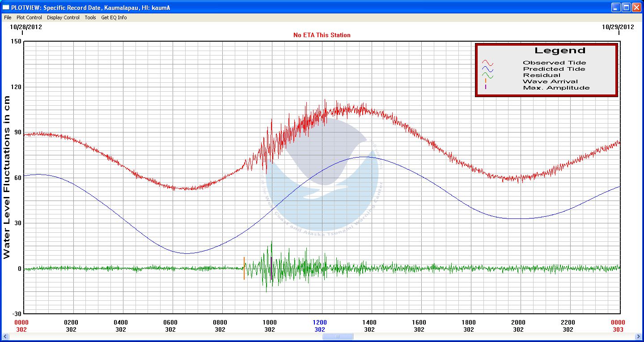Open the Plot Control menu
This screenshot has width=644, height=342.
pyautogui.click(x=29, y=17)
